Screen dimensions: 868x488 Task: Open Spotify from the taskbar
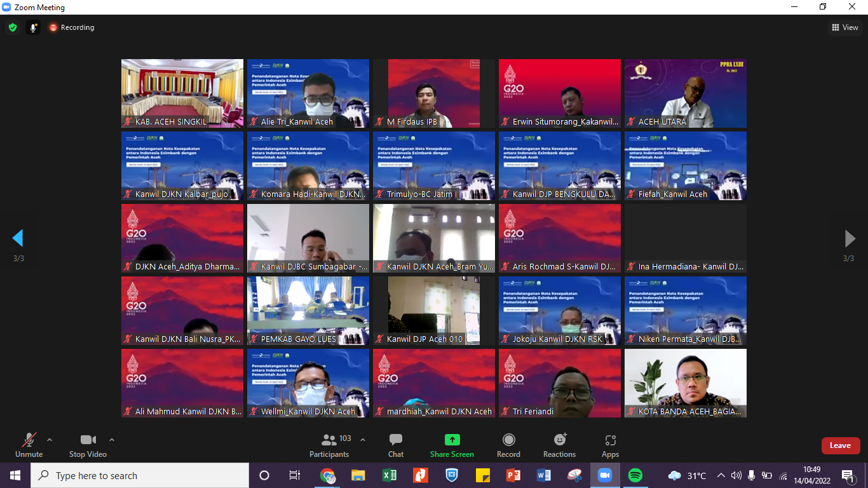point(635,475)
